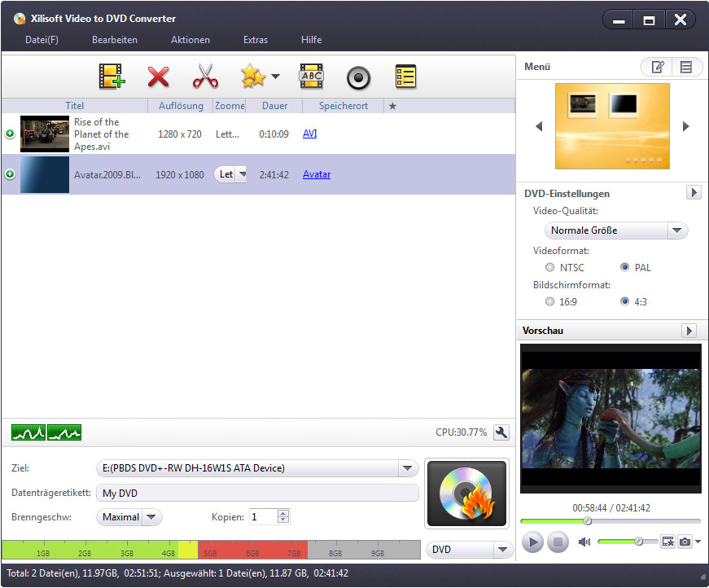This screenshot has width=709, height=588.
Task: Click the Rise of the Planet thumbnail
Action: (x=45, y=134)
